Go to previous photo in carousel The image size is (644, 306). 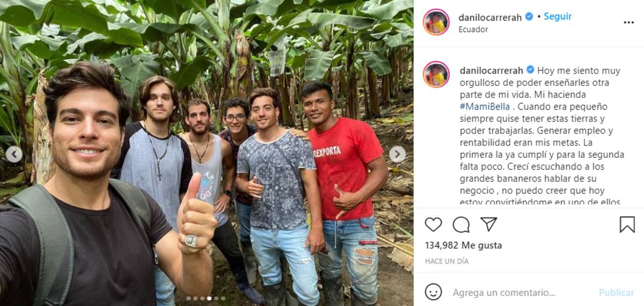click(14, 155)
